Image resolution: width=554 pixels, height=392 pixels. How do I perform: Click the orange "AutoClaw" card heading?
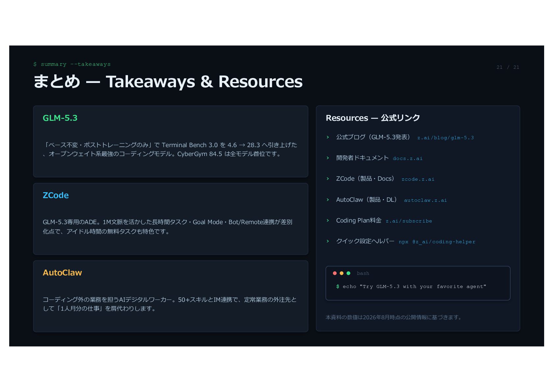[x=62, y=273]
